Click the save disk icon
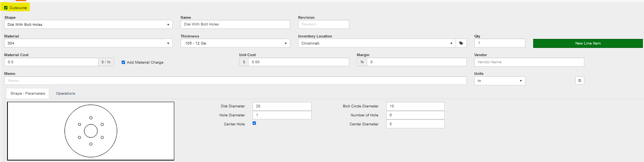Screen dimensions: 644x162 (579, 81)
